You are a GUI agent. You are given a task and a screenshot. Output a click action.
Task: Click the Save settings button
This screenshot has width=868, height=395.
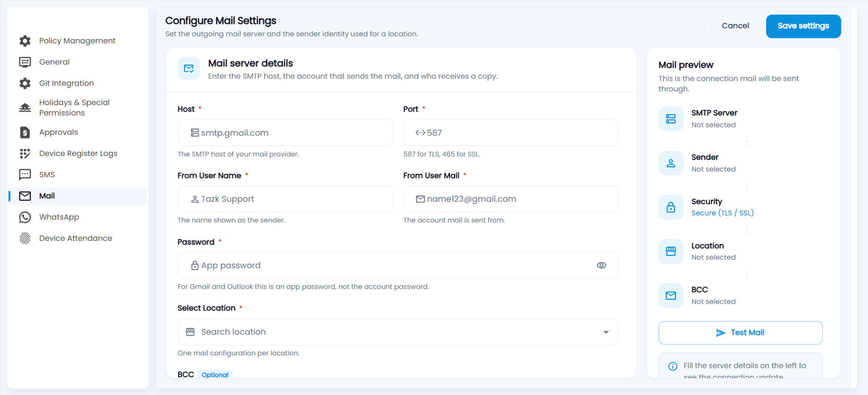803,26
